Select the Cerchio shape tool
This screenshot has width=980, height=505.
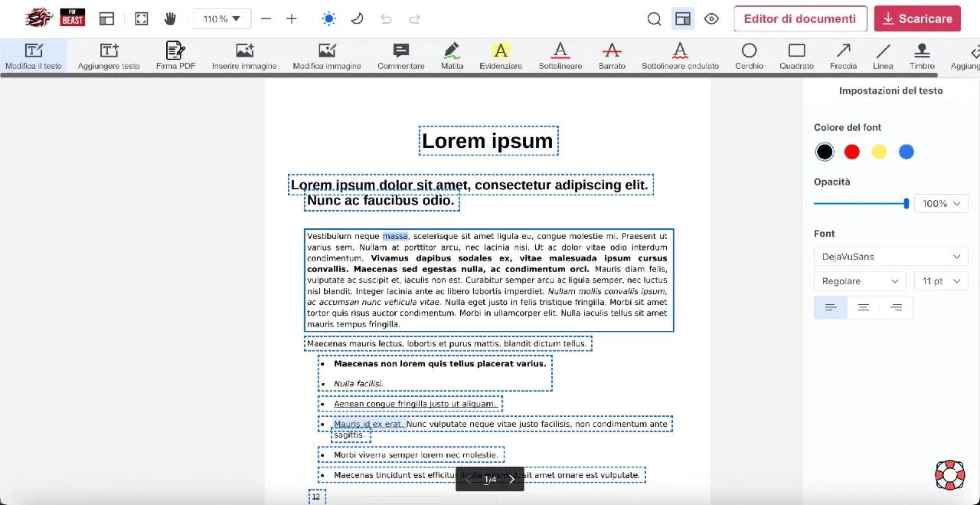pyautogui.click(x=749, y=54)
